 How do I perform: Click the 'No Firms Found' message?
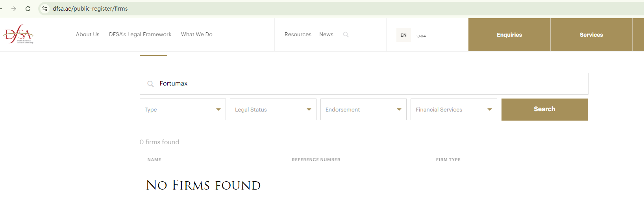coord(204,185)
